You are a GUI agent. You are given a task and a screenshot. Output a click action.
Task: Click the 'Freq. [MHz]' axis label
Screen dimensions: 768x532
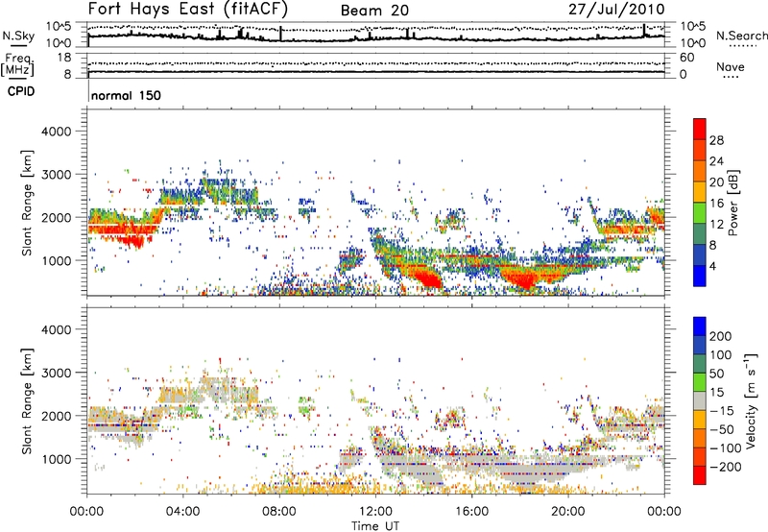click(x=17, y=64)
